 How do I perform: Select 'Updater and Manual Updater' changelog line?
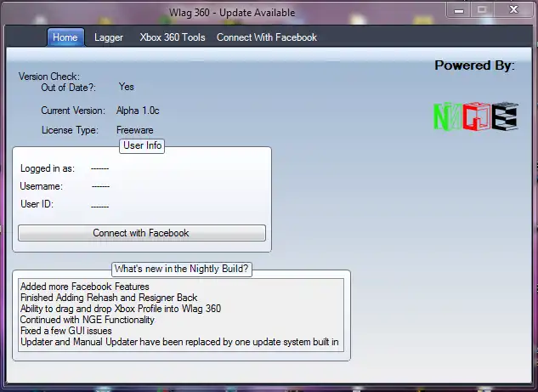click(x=179, y=342)
